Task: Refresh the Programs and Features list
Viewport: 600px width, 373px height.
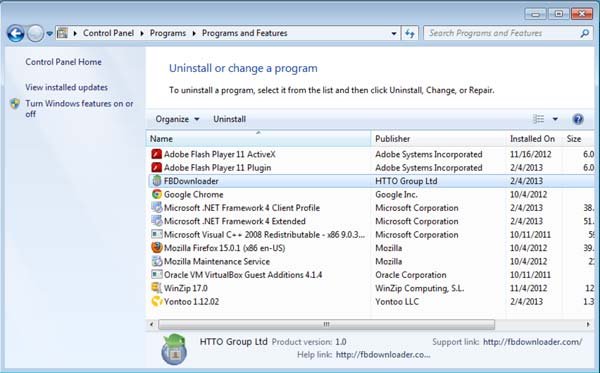Action: 410,34
